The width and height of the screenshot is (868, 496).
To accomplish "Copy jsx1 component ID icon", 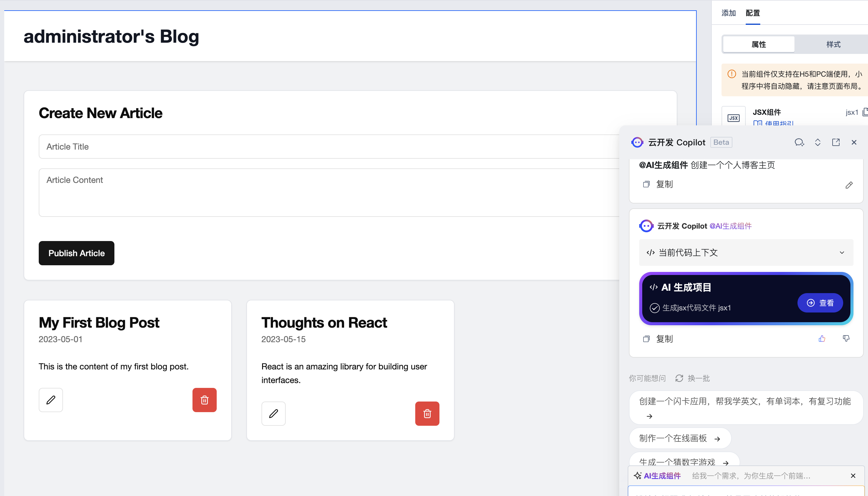I will pos(865,112).
